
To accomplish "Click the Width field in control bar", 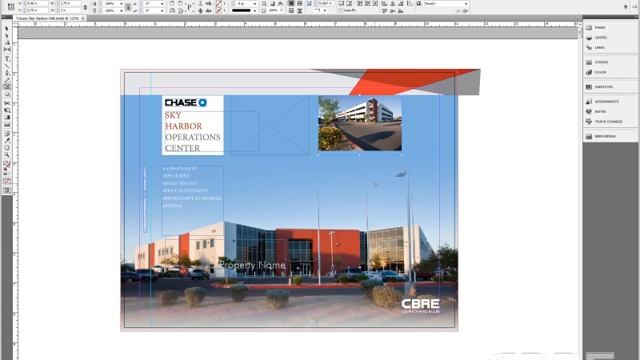I will 70,3.
